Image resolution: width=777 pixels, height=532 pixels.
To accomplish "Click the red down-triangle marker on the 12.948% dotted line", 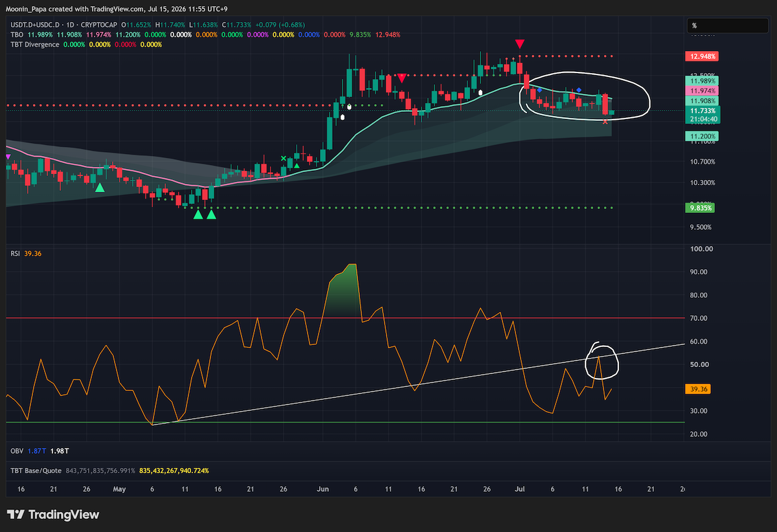I will (519, 44).
